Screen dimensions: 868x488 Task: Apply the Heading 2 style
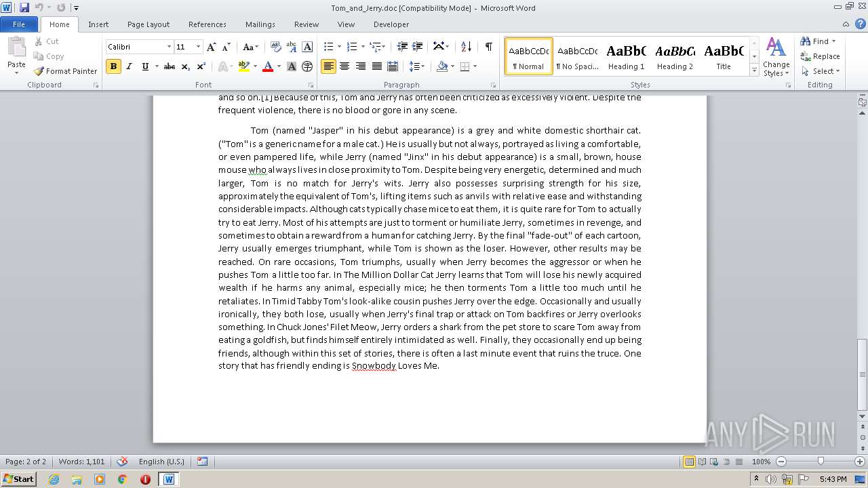(x=675, y=56)
